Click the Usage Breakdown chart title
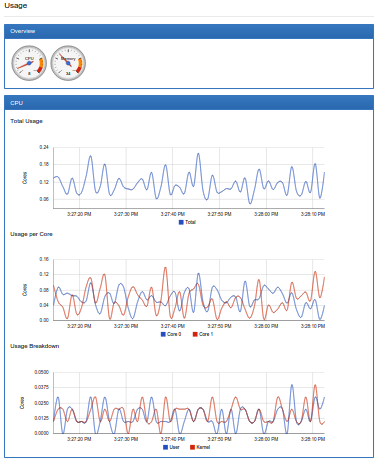The image size is (380, 460). point(35,346)
